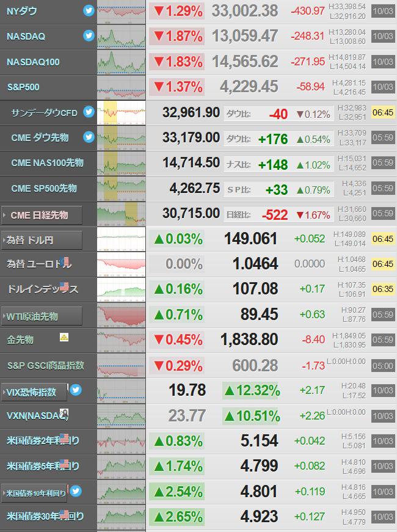The image size is (397, 532).
Task: Open the S&P500 mini chart
Action: click(121, 87)
